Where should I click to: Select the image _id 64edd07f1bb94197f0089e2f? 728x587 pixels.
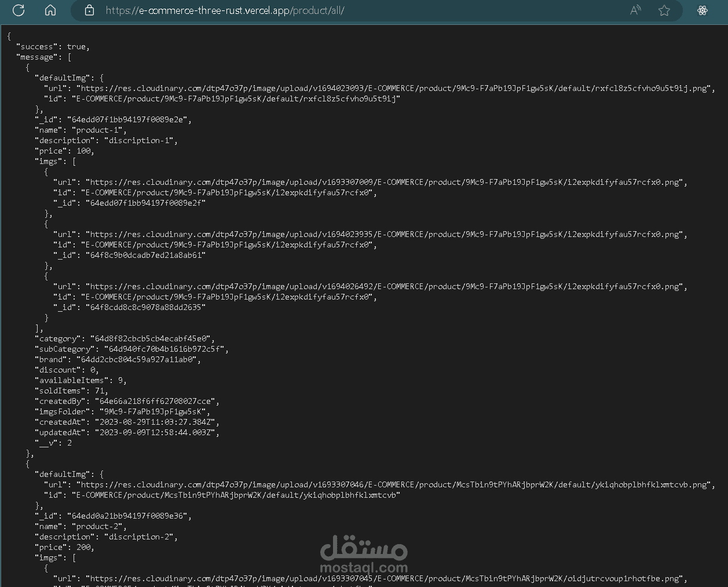click(x=146, y=203)
